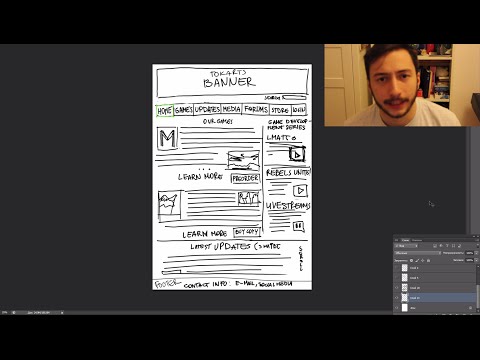Select the Слой 21 layer name
Image resolution: width=480 pixels, height=360 pixels.
[x=415, y=298]
